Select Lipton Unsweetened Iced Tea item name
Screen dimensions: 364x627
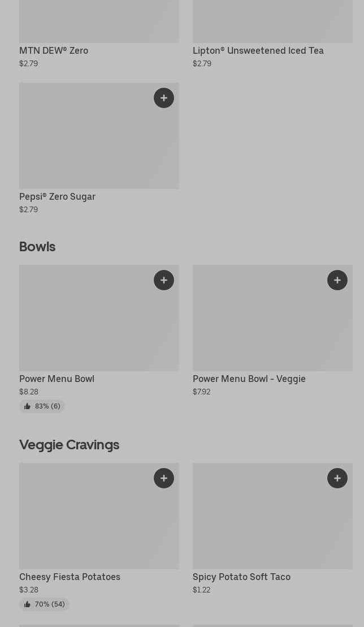coord(258,50)
